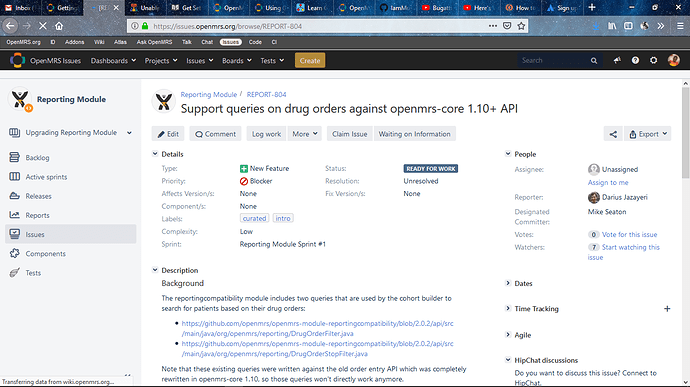The height and width of the screenshot is (387, 690).
Task: Click the OpenMRS logo in the Jira header
Action: coord(18,60)
